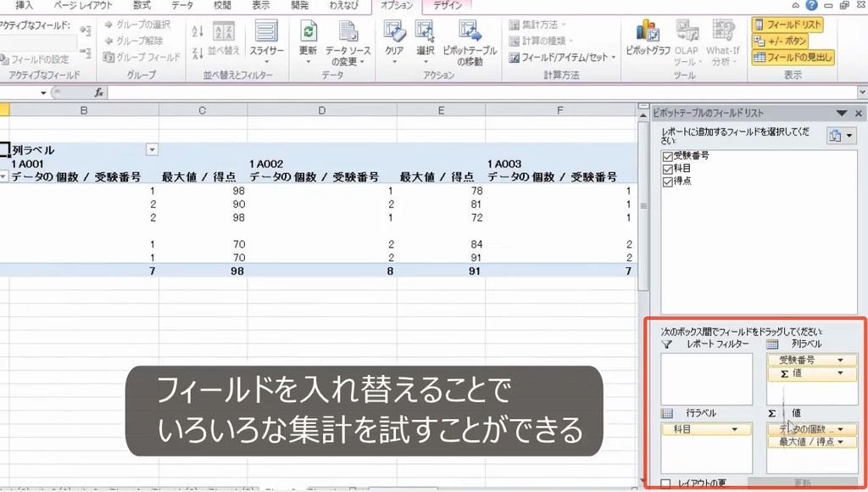Change データソースの変更 data source

(348, 42)
